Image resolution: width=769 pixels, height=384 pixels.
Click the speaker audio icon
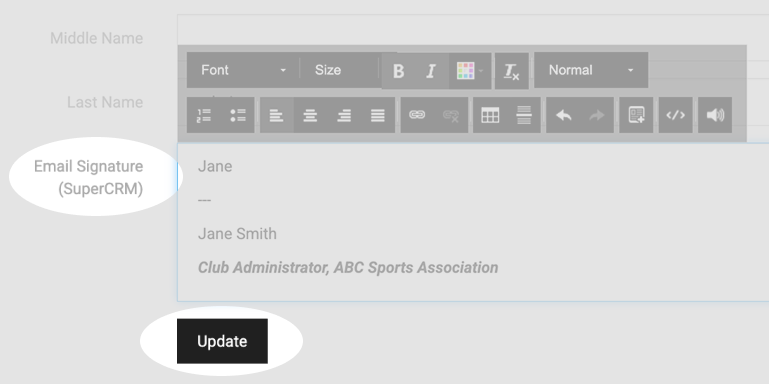[715, 115]
